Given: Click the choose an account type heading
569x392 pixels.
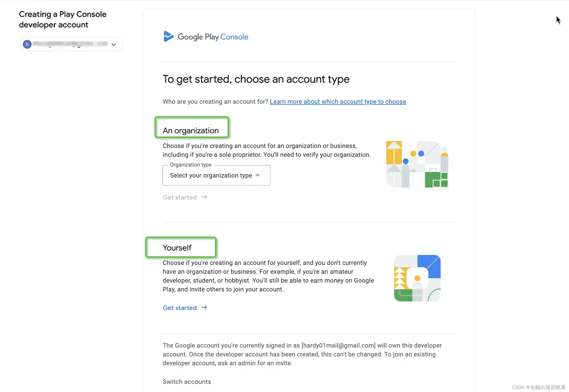Looking at the screenshot, I should (x=256, y=79).
